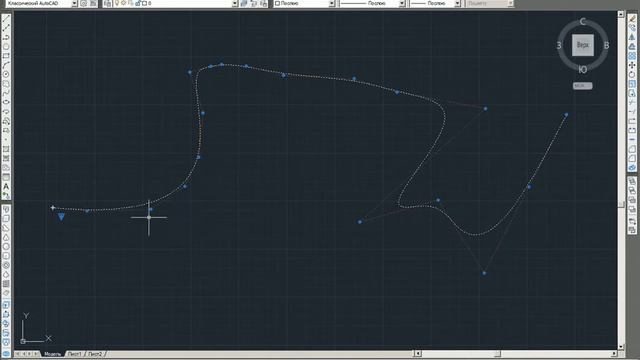Select the Offset tool
This screenshot has height=360, width=640.
tap(632, 47)
